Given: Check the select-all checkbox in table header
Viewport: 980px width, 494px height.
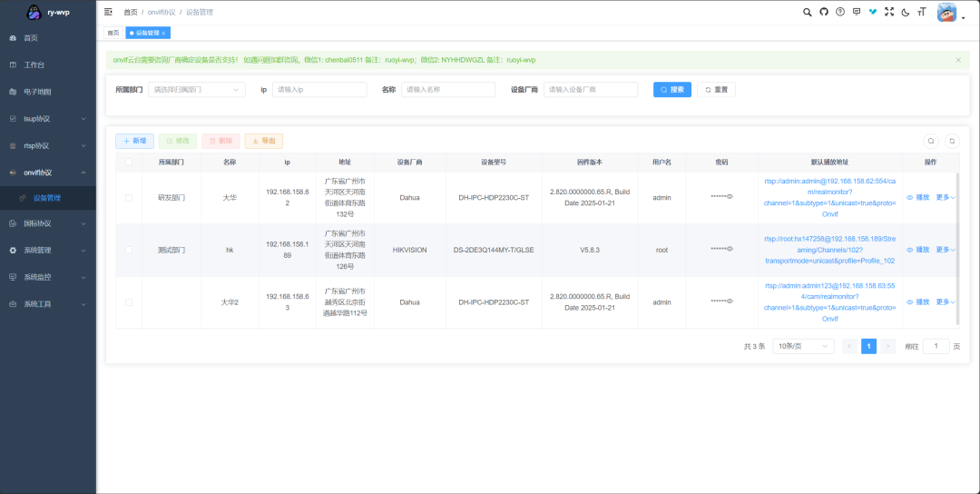Looking at the screenshot, I should (x=129, y=163).
